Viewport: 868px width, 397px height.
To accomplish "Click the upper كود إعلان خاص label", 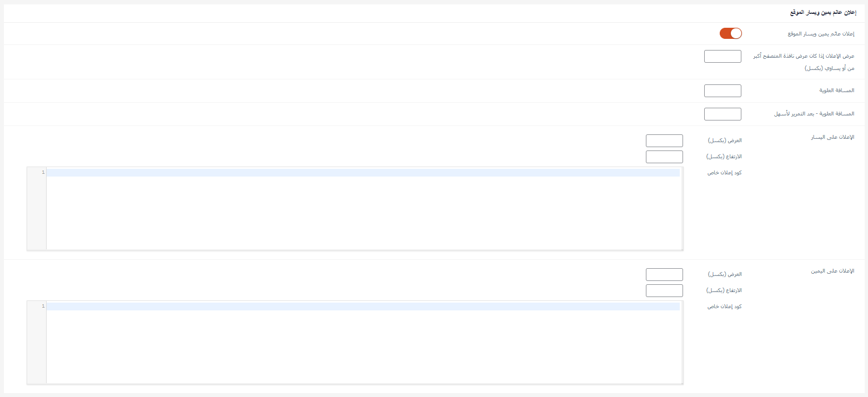I will pos(724,173).
